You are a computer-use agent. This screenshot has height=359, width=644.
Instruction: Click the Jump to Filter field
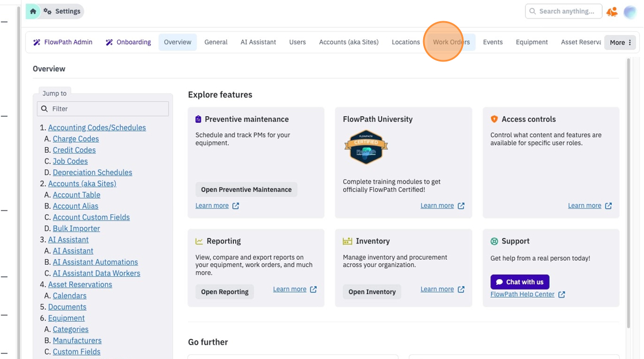[103, 109]
